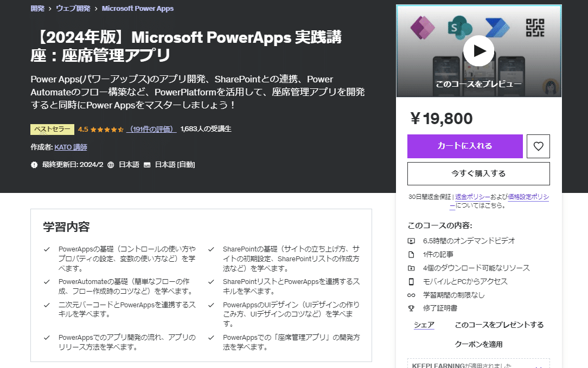
Task: Click the certificate trophy icon
Action: 411,308
